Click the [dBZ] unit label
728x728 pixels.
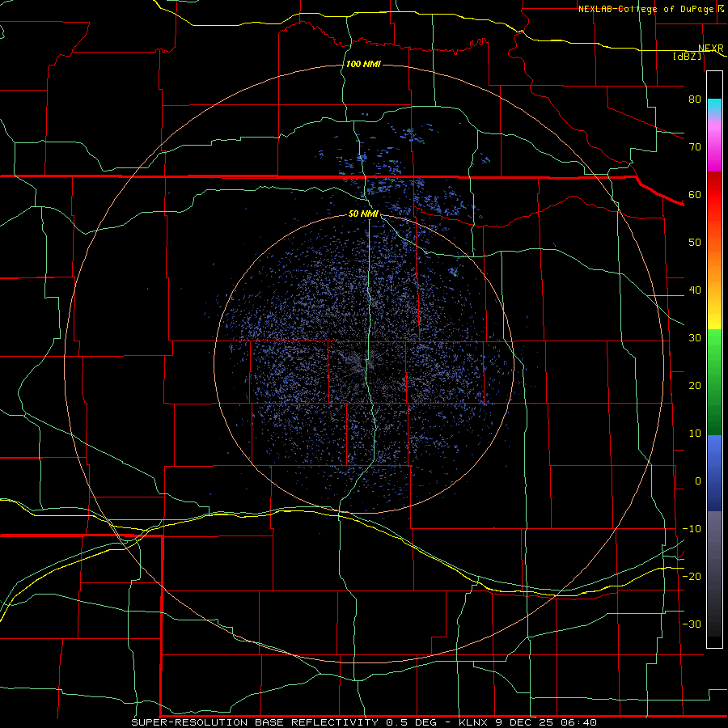pyautogui.click(x=687, y=56)
